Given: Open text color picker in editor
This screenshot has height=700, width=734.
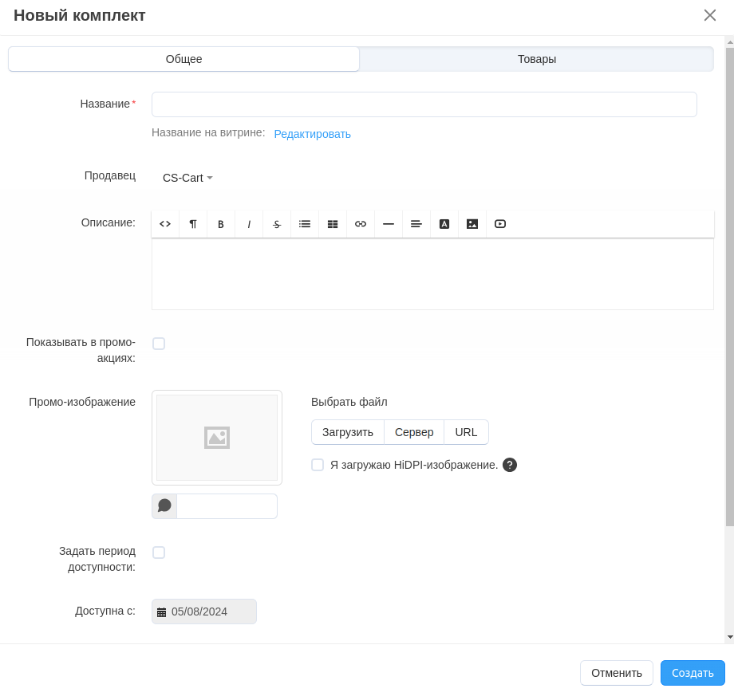Looking at the screenshot, I should click(x=444, y=224).
